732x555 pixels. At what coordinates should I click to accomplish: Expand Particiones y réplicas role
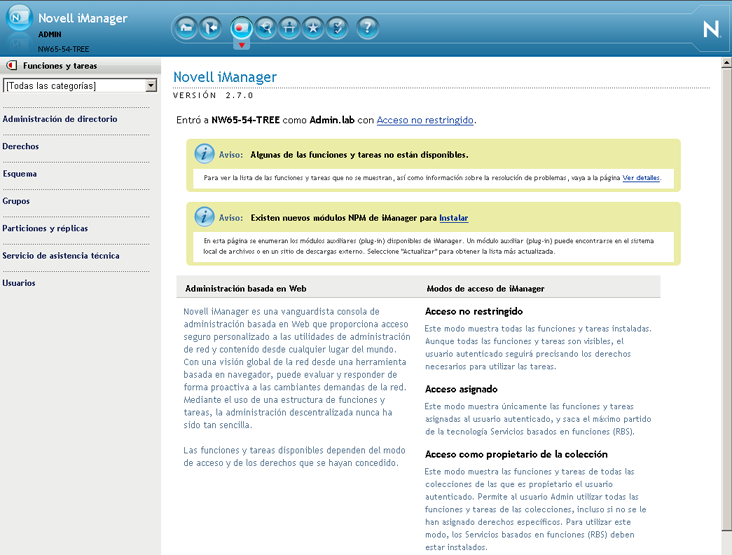pyautogui.click(x=45, y=228)
